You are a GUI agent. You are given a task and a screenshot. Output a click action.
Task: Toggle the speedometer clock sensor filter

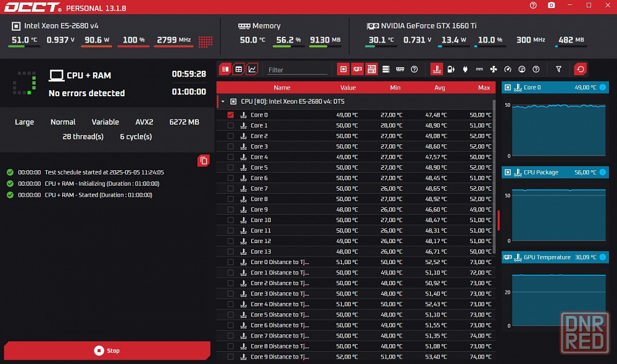point(508,69)
